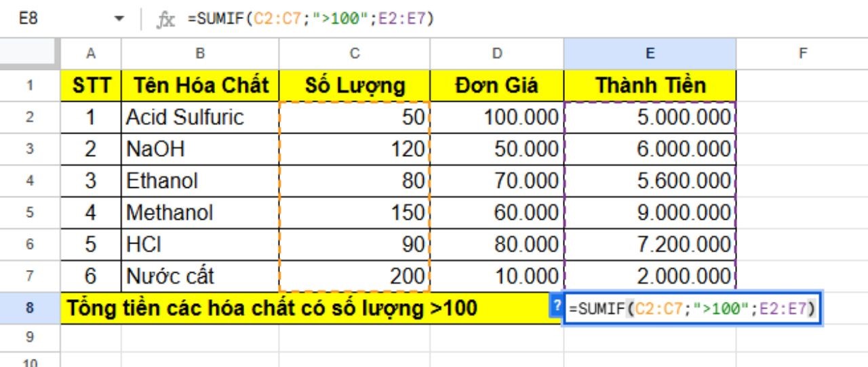The height and width of the screenshot is (367, 868).
Task: Select column C header
Action: click(x=354, y=54)
